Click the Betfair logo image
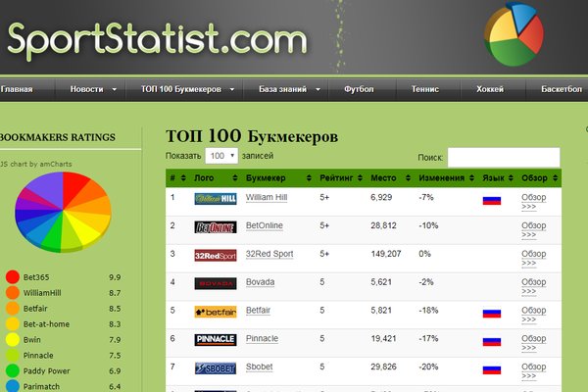The height and width of the screenshot is (392, 588). [x=216, y=313]
